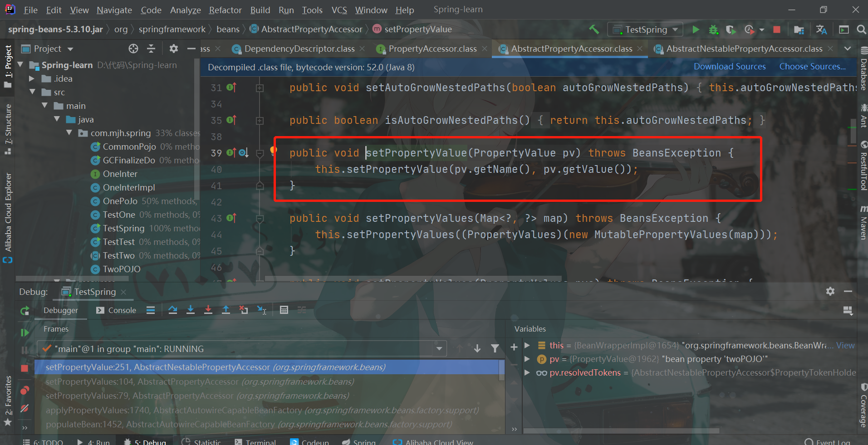Add a new watch with plus icon
The image size is (868, 445).
coord(514,347)
